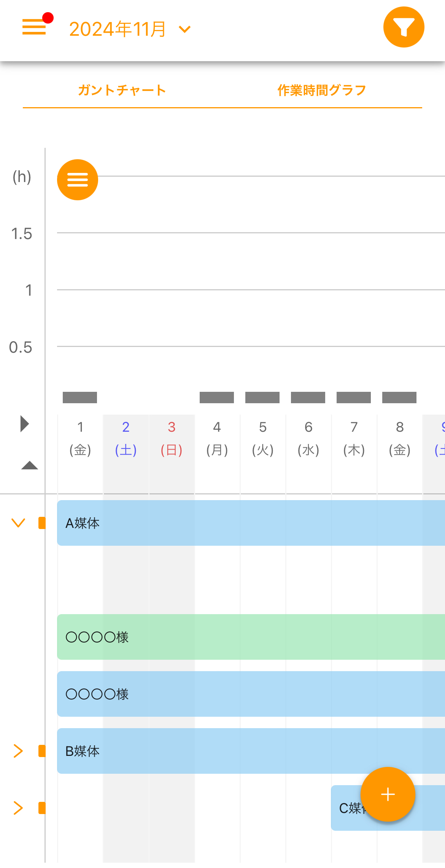Switch to the 作業時間グラフ tab

322,90
